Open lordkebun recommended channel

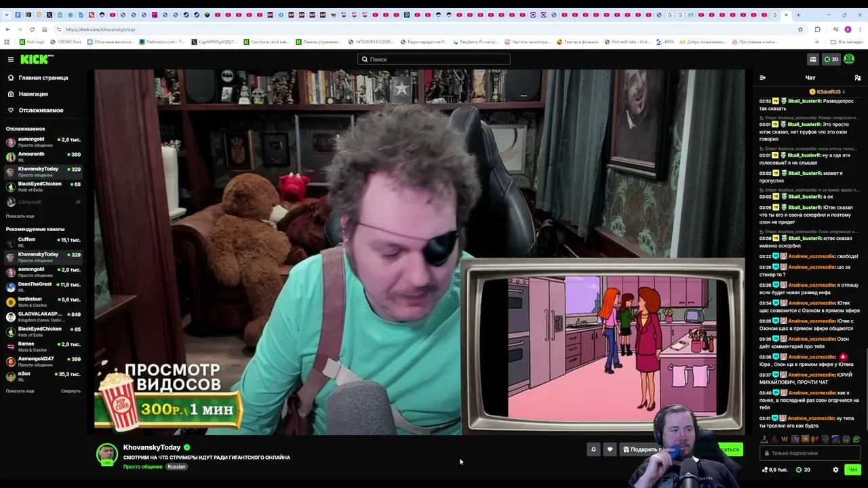[43, 302]
